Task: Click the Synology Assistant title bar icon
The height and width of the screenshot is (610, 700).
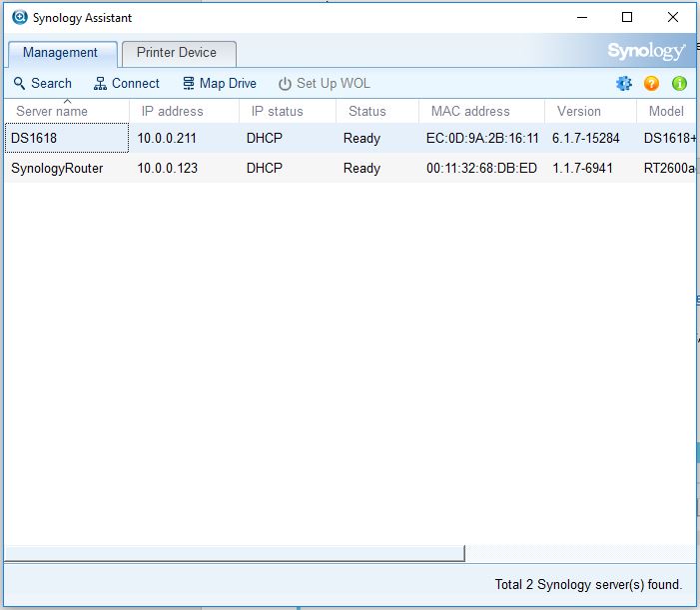Action: click(x=20, y=17)
